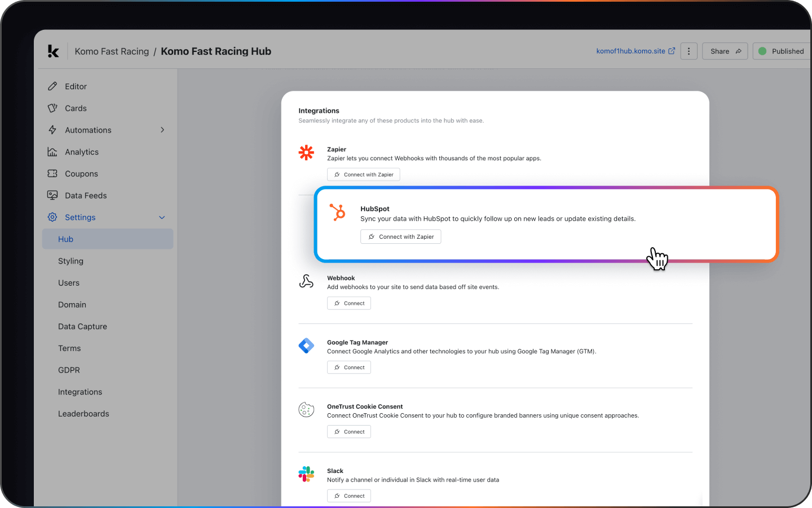Select the Hub settings item

(x=108, y=239)
